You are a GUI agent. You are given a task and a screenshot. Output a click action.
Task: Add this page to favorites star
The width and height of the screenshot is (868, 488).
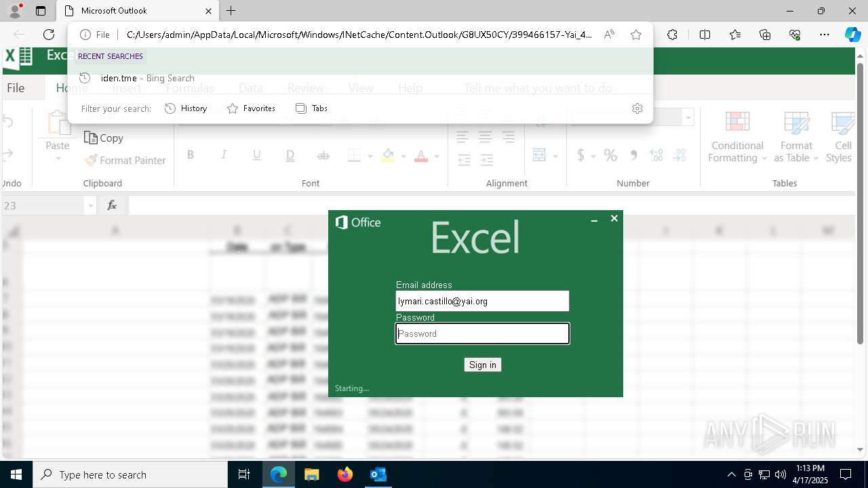pyautogui.click(x=636, y=35)
